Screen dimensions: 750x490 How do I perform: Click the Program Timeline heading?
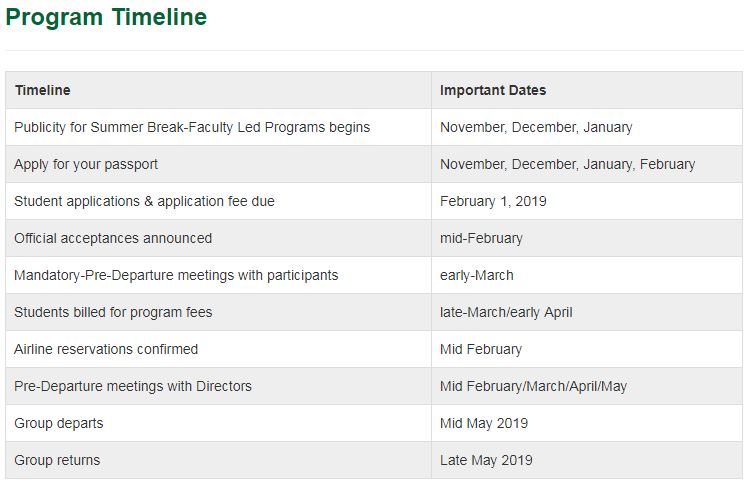coord(106,17)
